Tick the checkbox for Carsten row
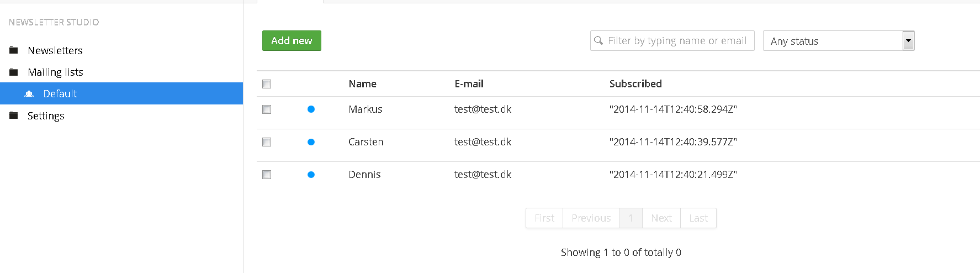Viewport: 980px width, 273px height. click(x=267, y=142)
